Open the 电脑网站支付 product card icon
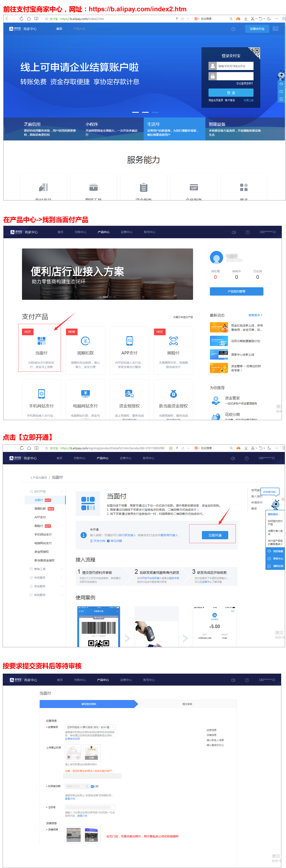The width and height of the screenshot is (286, 868). (85, 393)
